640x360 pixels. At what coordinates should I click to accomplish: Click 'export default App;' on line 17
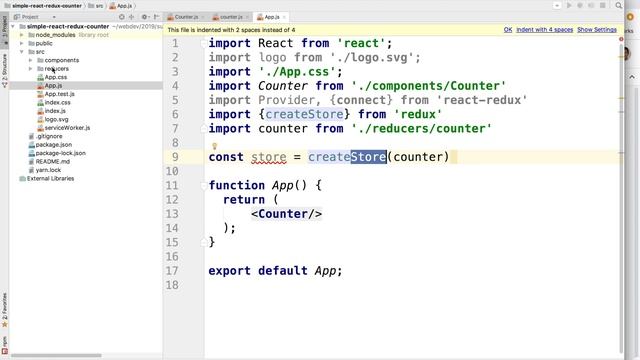pyautogui.click(x=275, y=271)
